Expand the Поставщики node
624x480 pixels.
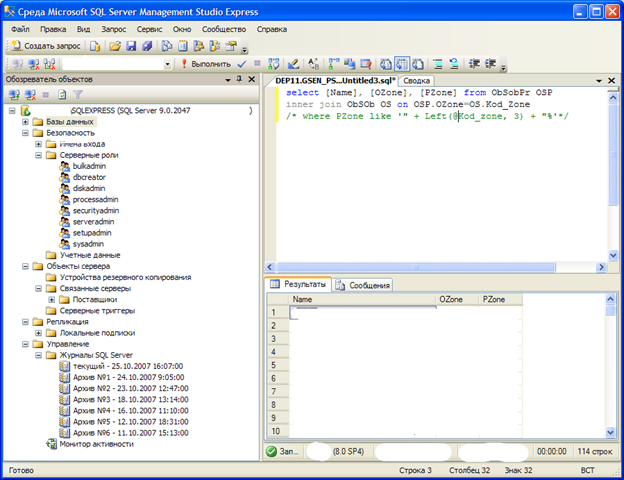[51, 300]
